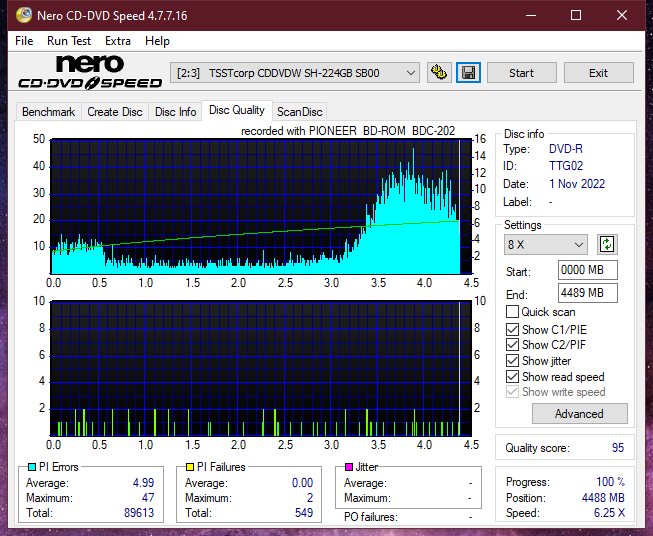Toggle Show C2/PIF checkbox
Image resolution: width=653 pixels, height=536 pixels.
pyautogui.click(x=512, y=345)
